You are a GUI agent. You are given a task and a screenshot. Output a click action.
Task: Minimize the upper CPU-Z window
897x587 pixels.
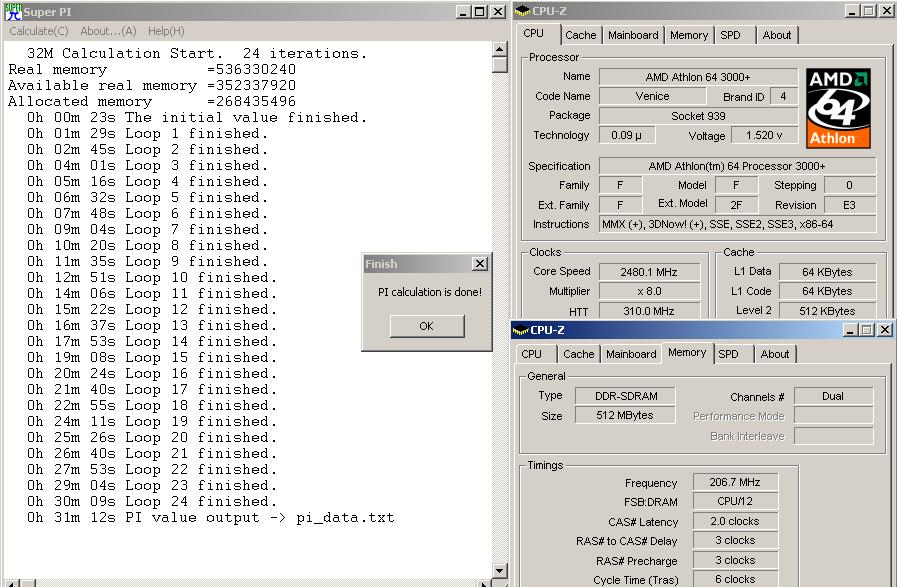852,11
